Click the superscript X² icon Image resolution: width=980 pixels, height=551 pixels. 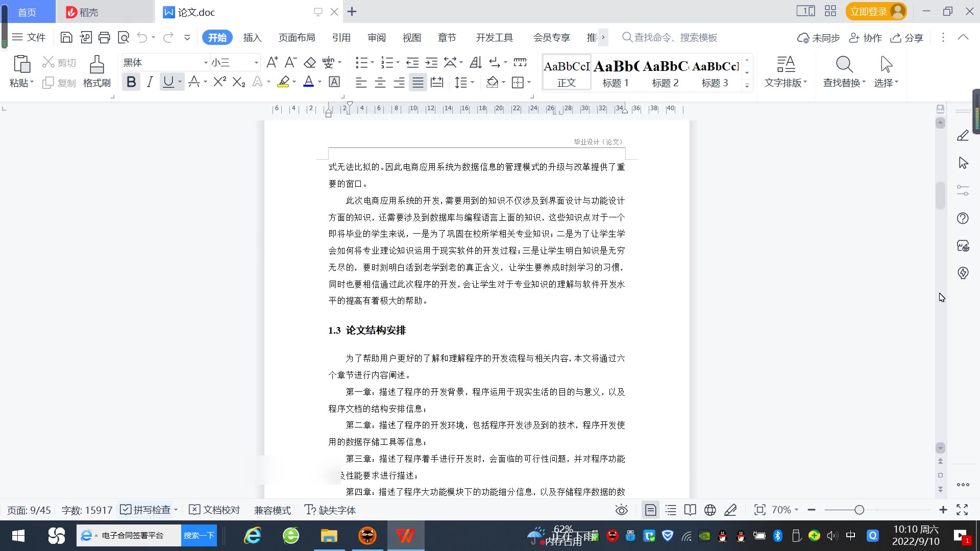pos(219,82)
